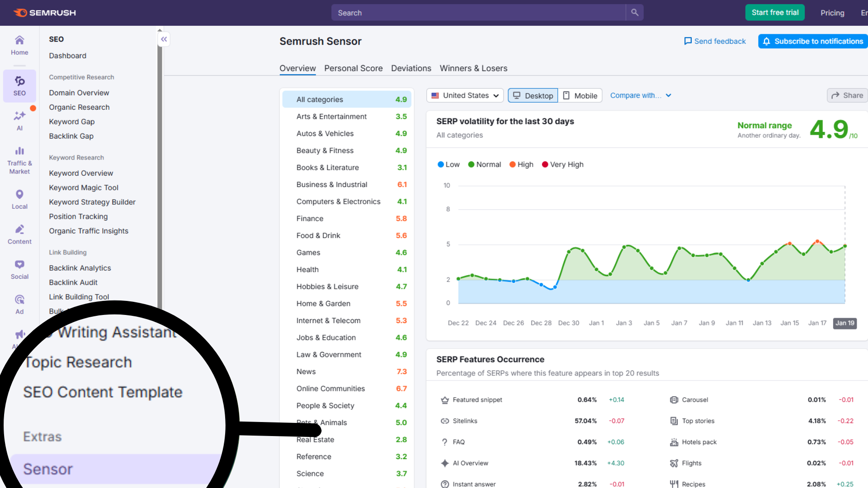Click the Carousel icon
Screen dimensions: 868x488
coord(674,400)
